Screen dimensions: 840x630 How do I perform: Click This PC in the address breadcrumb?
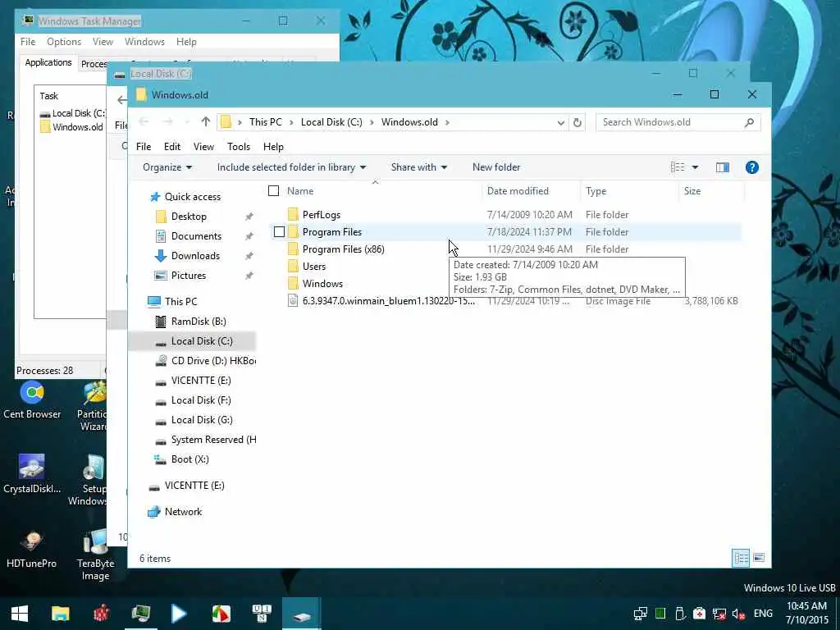coord(265,123)
